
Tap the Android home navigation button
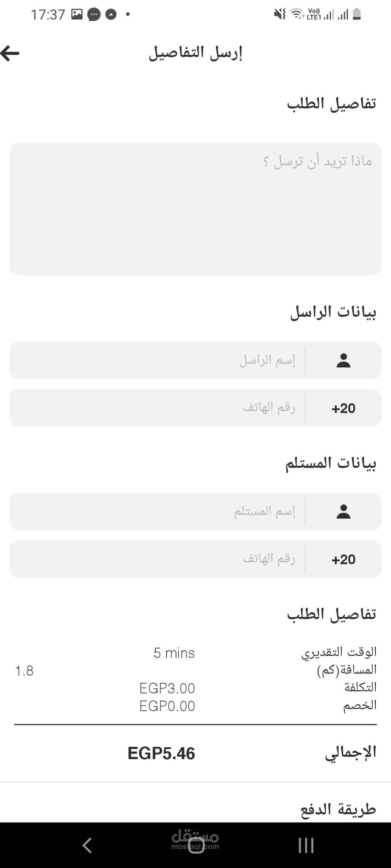pyautogui.click(x=195, y=845)
